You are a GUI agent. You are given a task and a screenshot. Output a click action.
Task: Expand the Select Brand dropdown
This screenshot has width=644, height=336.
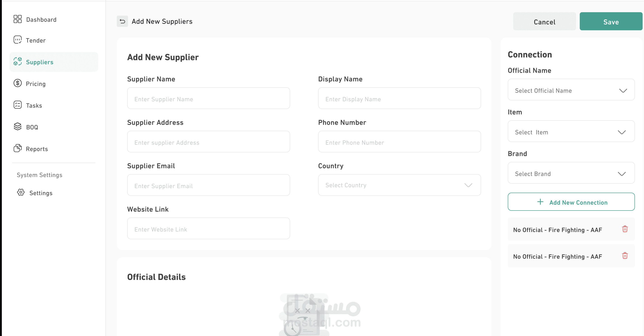click(571, 173)
